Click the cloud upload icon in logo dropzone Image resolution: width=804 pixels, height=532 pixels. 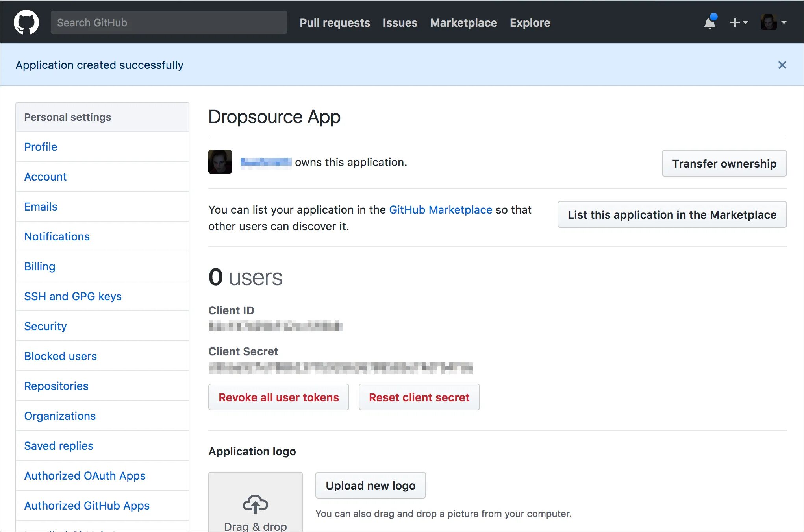255,504
